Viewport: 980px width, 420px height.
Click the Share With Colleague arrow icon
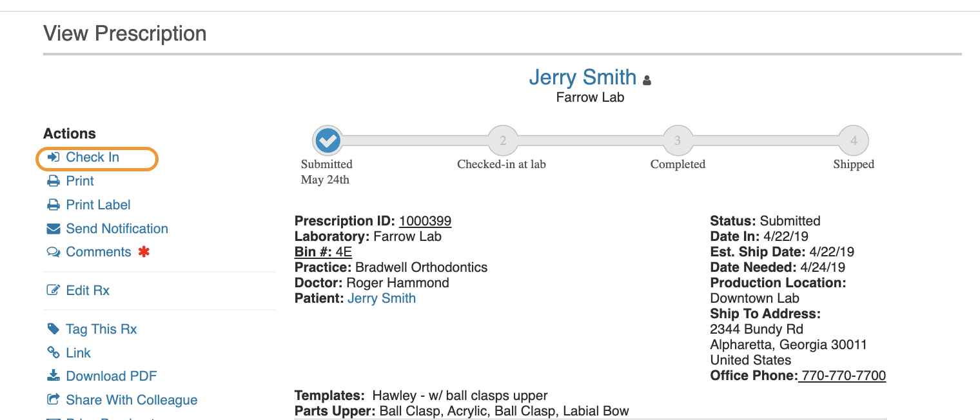[x=54, y=399]
